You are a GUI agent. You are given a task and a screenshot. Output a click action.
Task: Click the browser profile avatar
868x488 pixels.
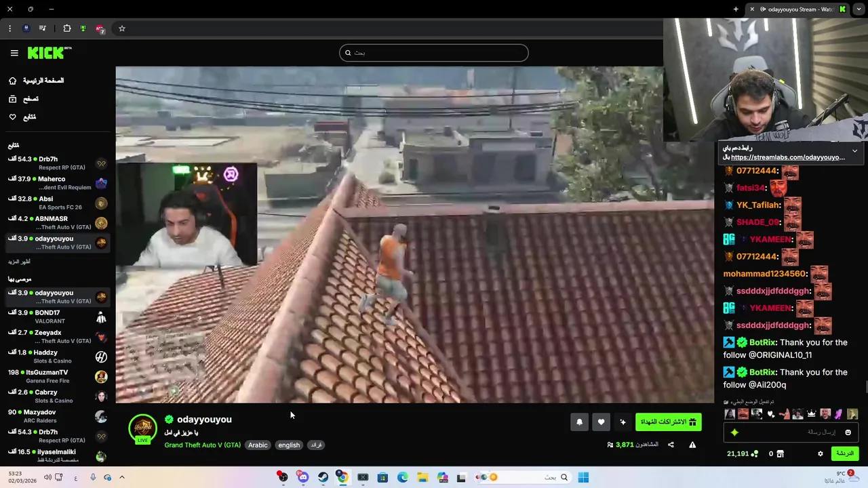coord(26,28)
